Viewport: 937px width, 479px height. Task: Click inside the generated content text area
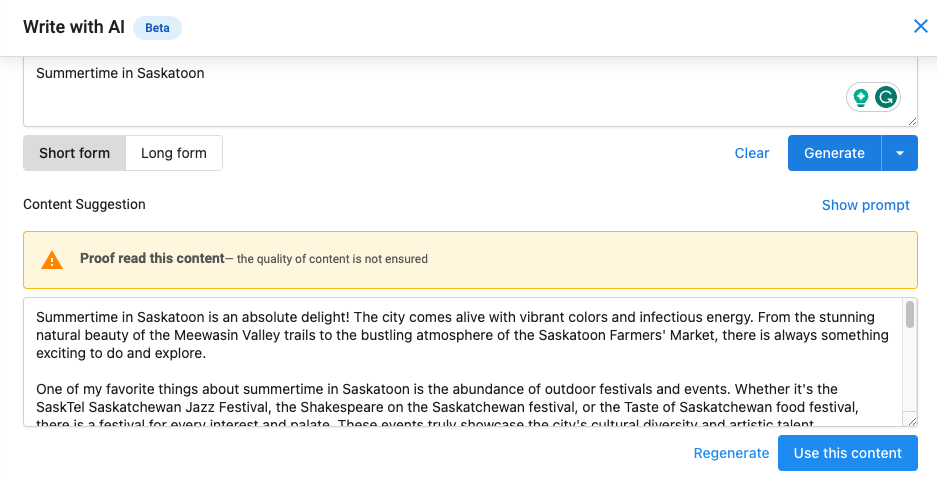click(463, 362)
